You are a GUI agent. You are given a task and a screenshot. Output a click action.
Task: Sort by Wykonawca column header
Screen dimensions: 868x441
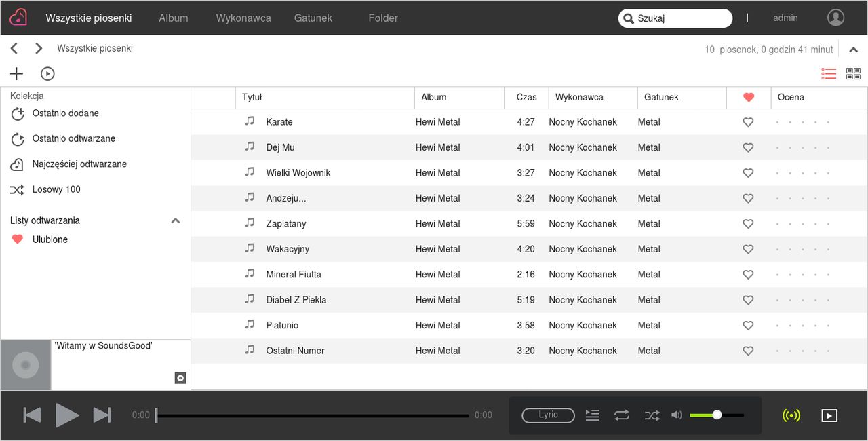(x=593, y=97)
